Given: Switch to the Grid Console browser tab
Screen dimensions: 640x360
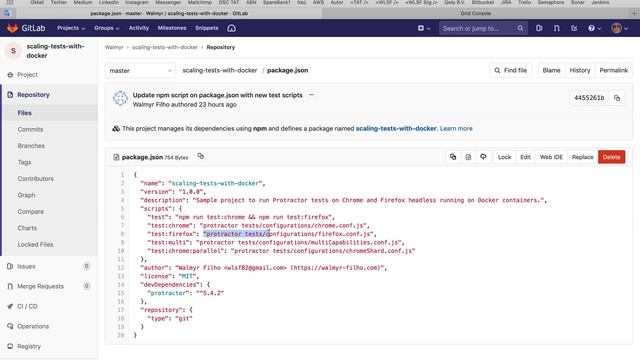Looking at the screenshot, I should pyautogui.click(x=476, y=13).
